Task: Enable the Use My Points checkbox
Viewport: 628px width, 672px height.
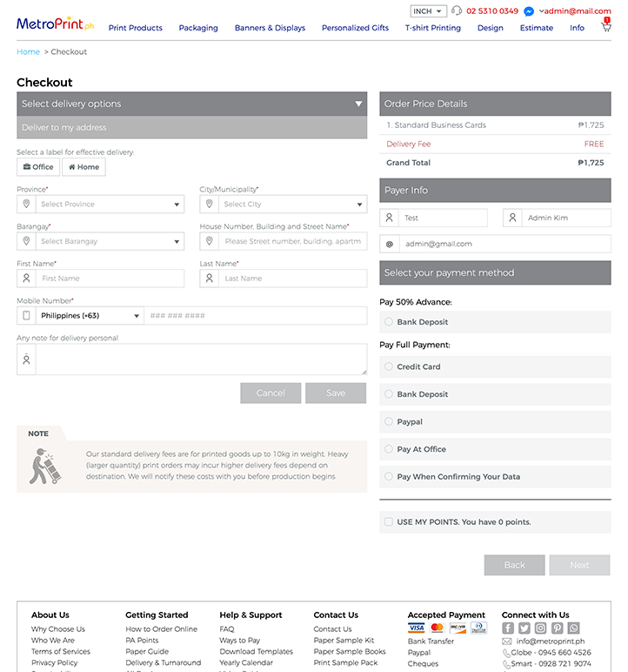Action: (389, 522)
